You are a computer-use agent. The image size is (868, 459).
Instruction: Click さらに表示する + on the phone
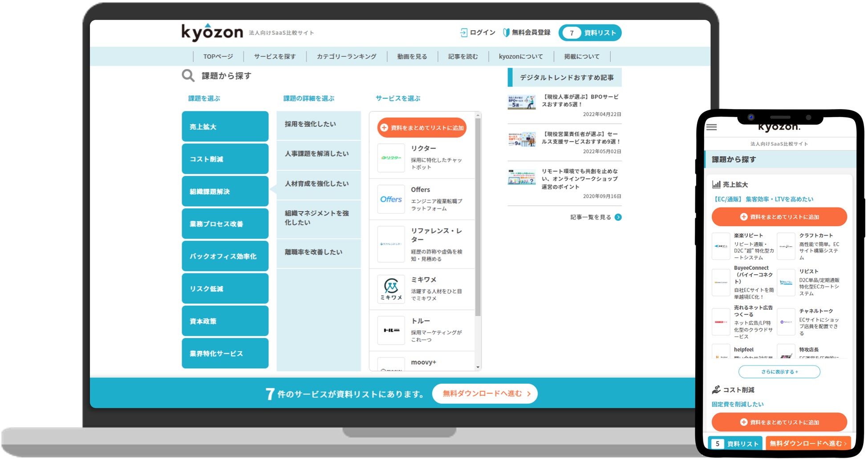(779, 372)
